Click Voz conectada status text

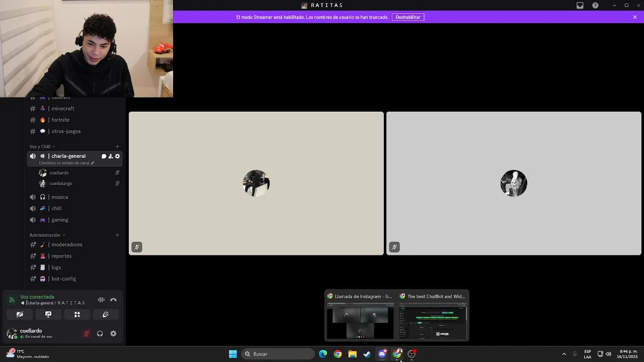[x=37, y=297]
